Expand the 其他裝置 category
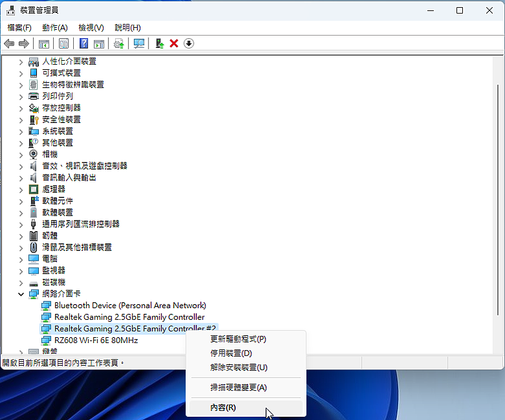The image size is (505, 420). (21, 143)
